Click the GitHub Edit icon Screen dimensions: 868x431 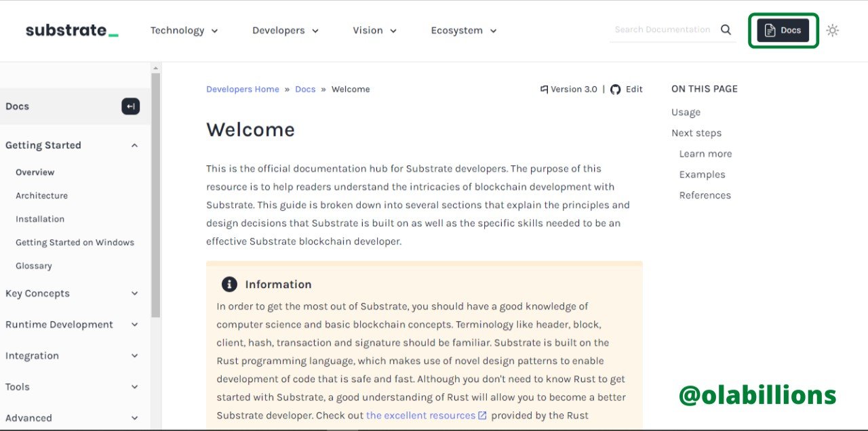click(616, 89)
